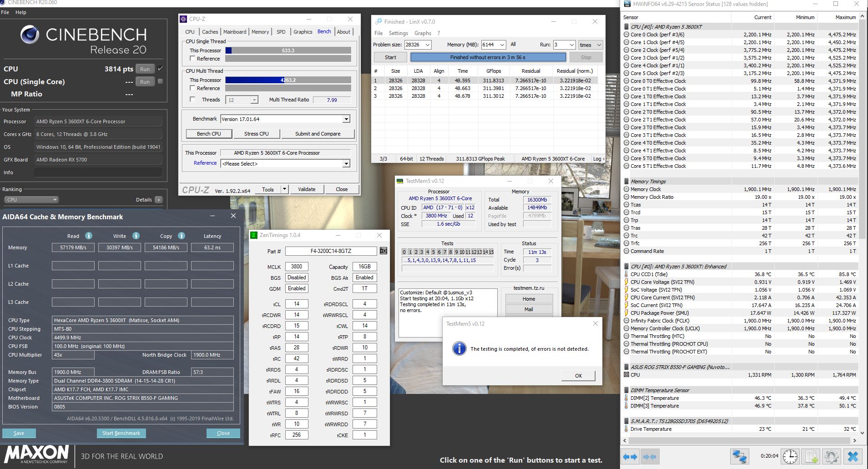Open the LinX Settings menu
The height and width of the screenshot is (469, 868).
[x=399, y=33]
